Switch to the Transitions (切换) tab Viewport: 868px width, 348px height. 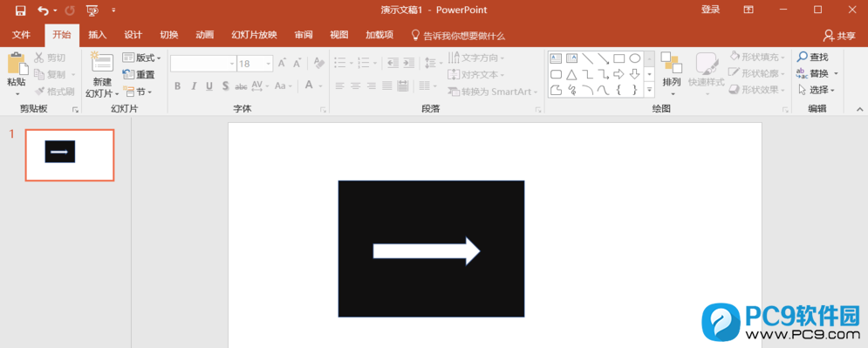169,36
